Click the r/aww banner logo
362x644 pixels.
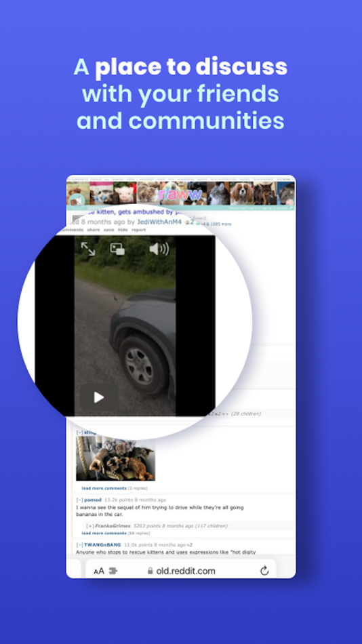pyautogui.click(x=180, y=195)
